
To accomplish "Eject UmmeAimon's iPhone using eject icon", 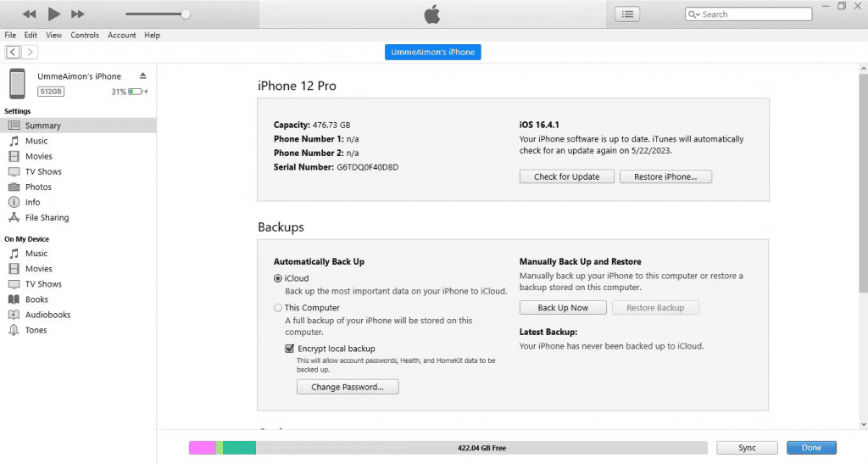I will (x=143, y=76).
